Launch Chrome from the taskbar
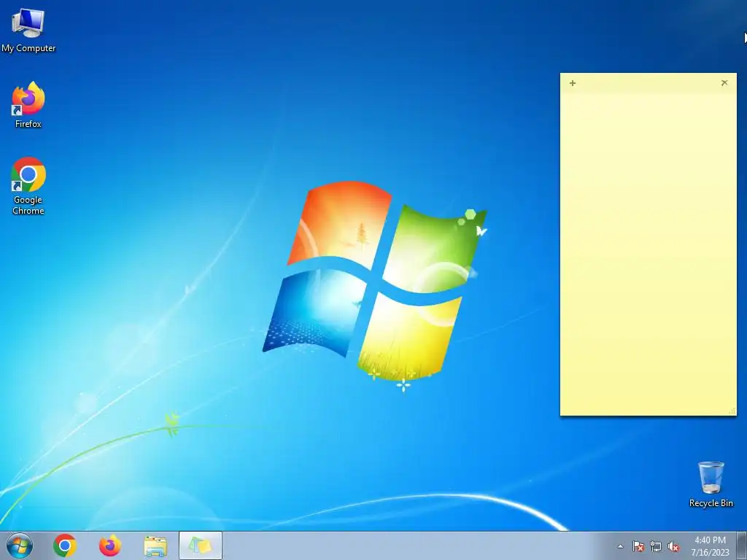 pos(65,545)
